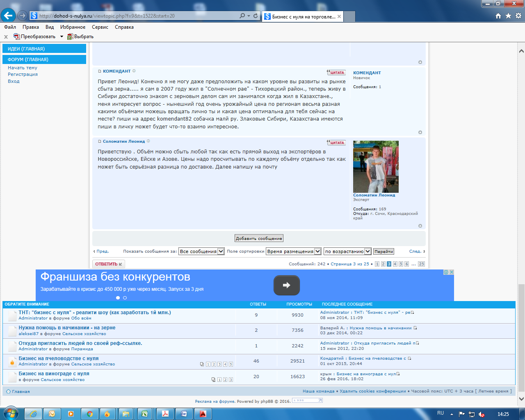Click the vertical scrollbar down arrow
The width and height of the screenshot is (525, 420).
(521, 399)
